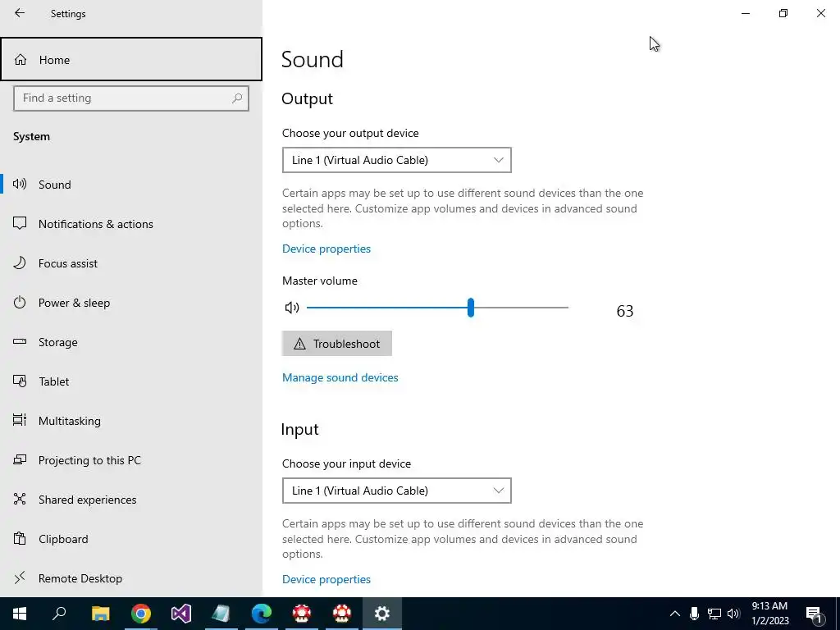Open Shared experiences settings
Screen dimensions: 840x630
(x=131, y=500)
